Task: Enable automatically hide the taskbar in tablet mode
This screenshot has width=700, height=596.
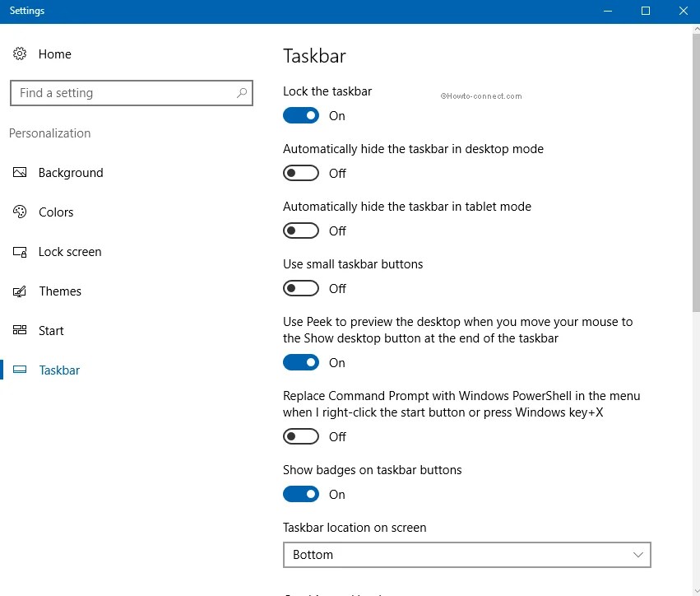Action: (300, 230)
